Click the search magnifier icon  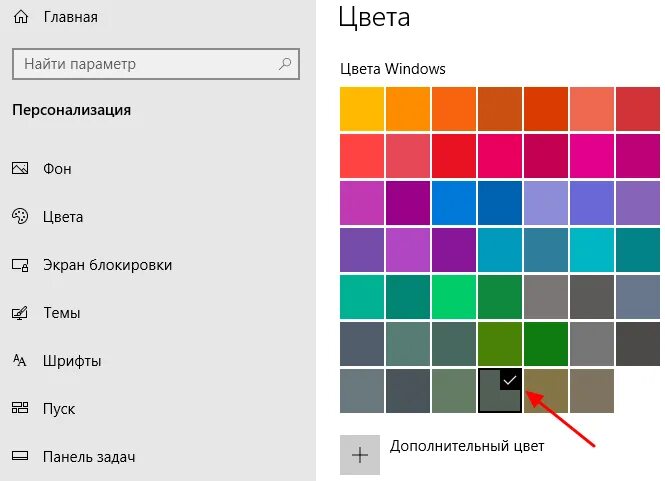tap(285, 64)
